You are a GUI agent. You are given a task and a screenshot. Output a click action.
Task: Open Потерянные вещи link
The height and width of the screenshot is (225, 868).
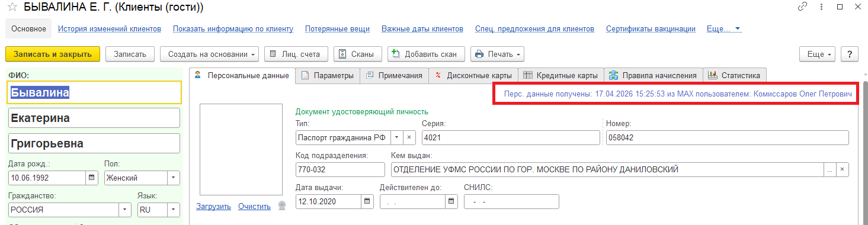point(337,28)
